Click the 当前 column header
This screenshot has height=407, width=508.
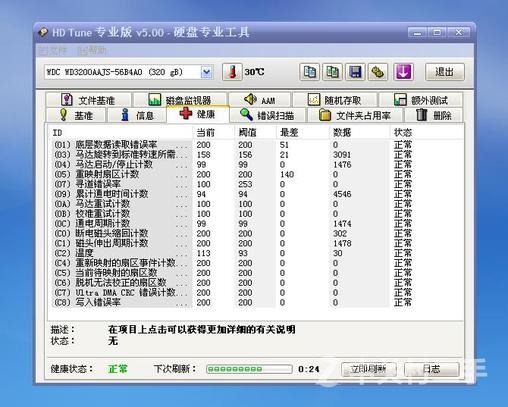[x=213, y=132]
